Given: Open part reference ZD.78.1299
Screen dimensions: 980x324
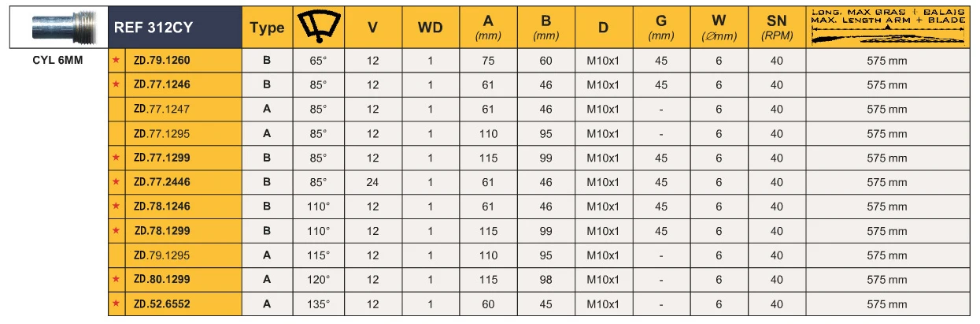Looking at the screenshot, I should click(x=162, y=231).
